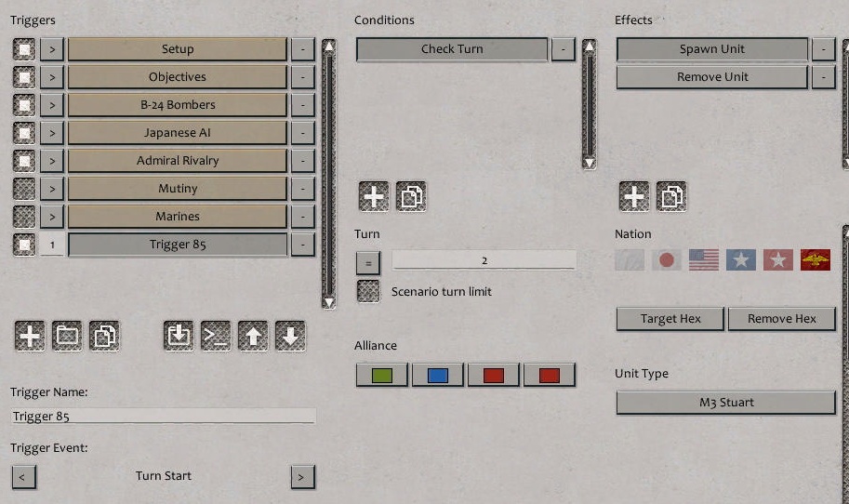Expand the Setup trigger group
Screen dimensions: 849x504
(x=52, y=49)
